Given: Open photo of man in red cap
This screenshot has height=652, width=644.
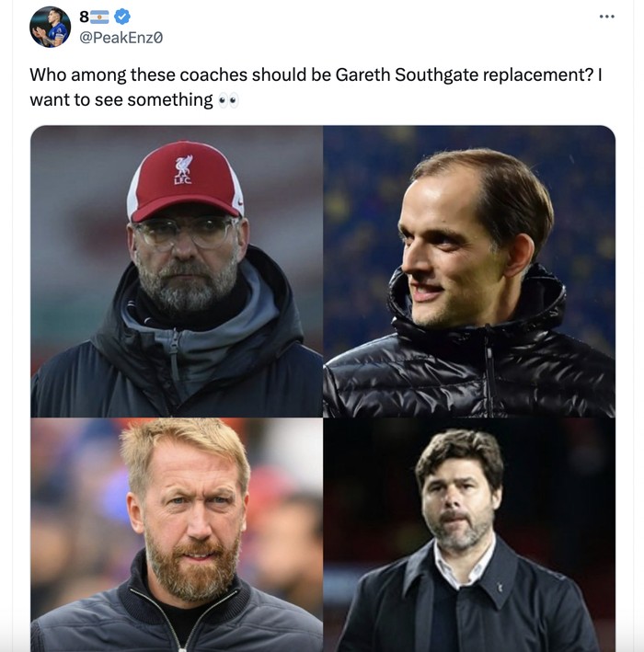Looking at the screenshot, I should coord(177,271).
